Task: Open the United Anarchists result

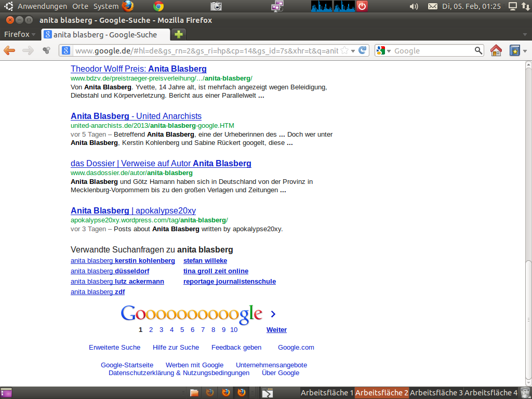Action: pos(136,116)
